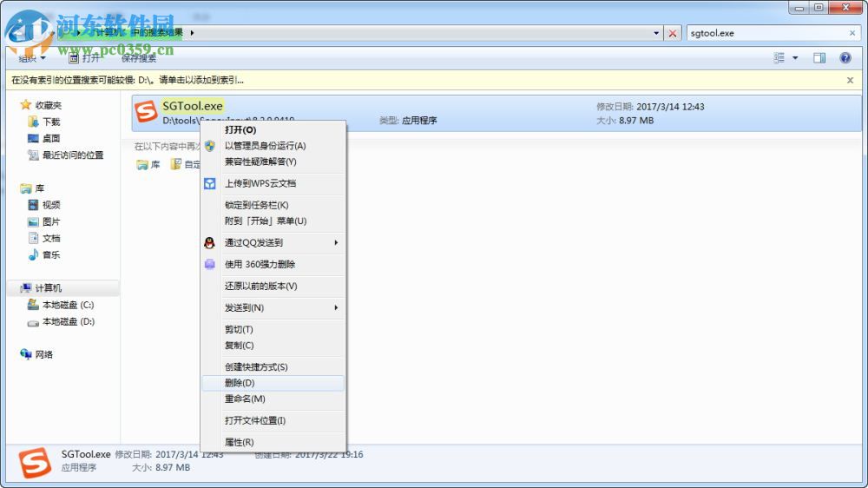Image resolution: width=868 pixels, height=488 pixels.
Task: Open 文档 library
Action: tap(51, 238)
